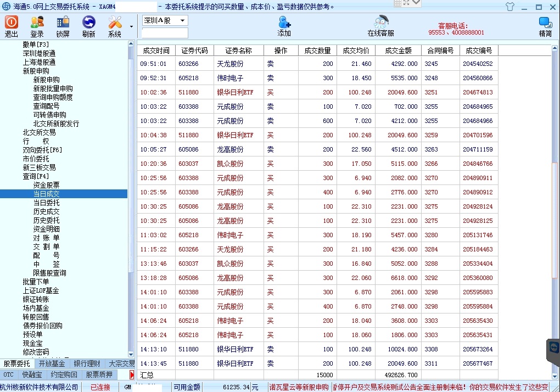Click the 退出 exit icon
The image size is (560, 392).
point(12,26)
